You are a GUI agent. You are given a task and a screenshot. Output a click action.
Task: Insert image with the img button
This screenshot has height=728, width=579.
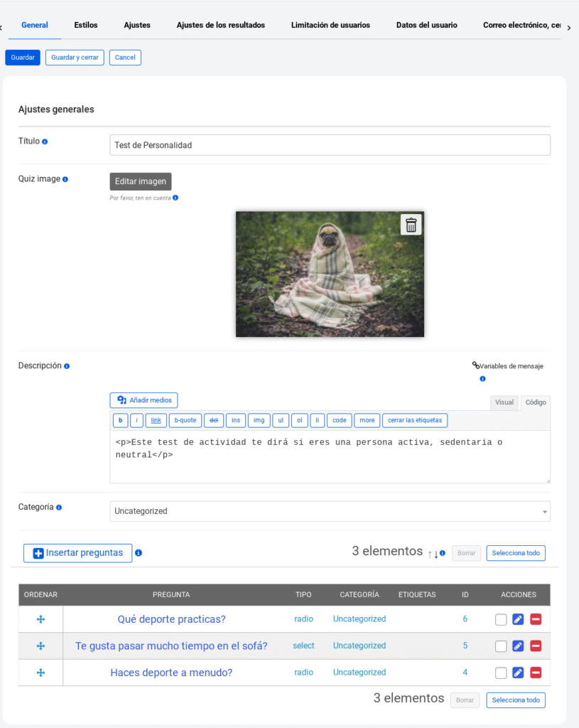[259, 420]
